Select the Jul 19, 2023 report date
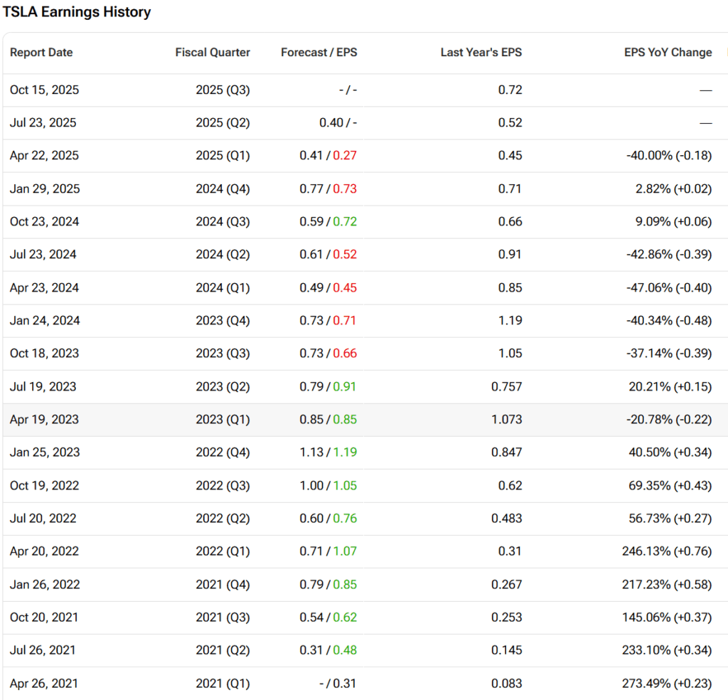The image size is (728, 700). [43, 386]
